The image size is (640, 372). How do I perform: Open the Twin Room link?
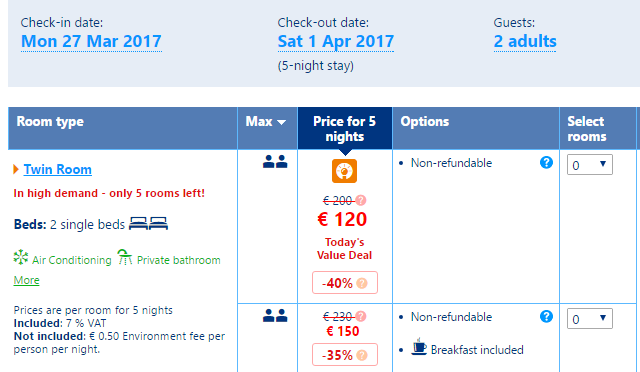click(58, 169)
